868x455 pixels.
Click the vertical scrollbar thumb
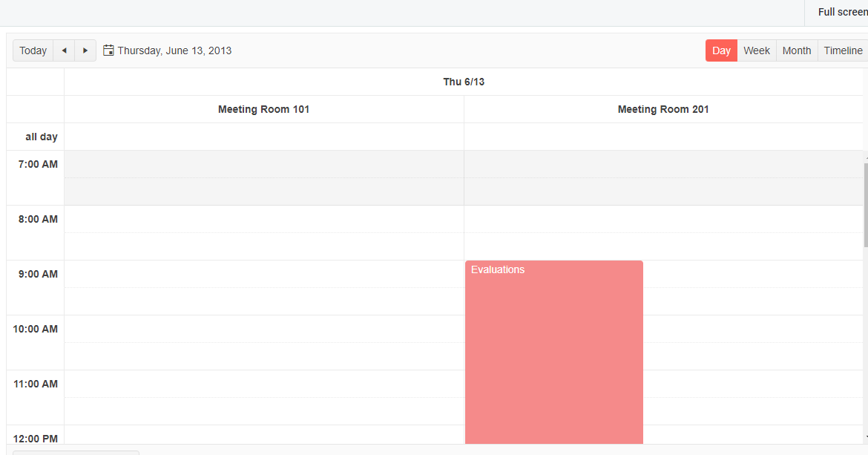click(x=865, y=204)
